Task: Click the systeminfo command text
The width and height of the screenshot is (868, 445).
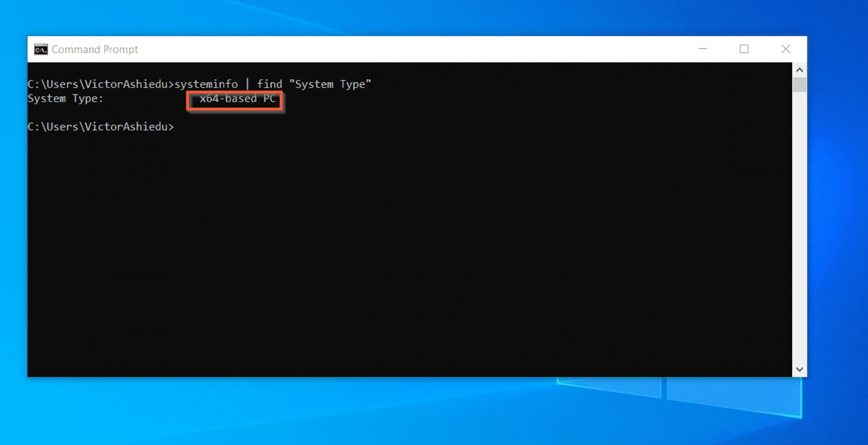Action: [x=207, y=84]
